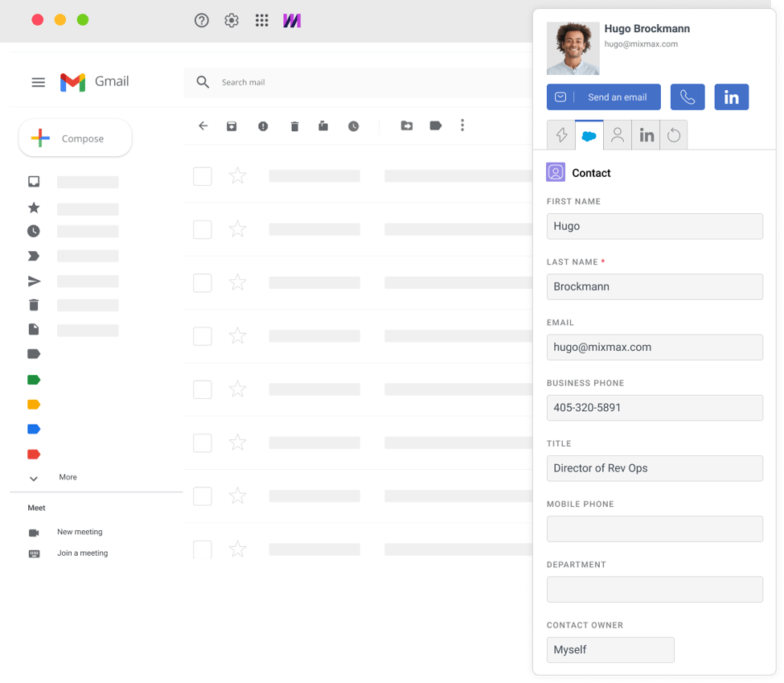Image resolution: width=784 pixels, height=683 pixels.
Task: Click the back arrow to return to inbox
Action: [202, 125]
